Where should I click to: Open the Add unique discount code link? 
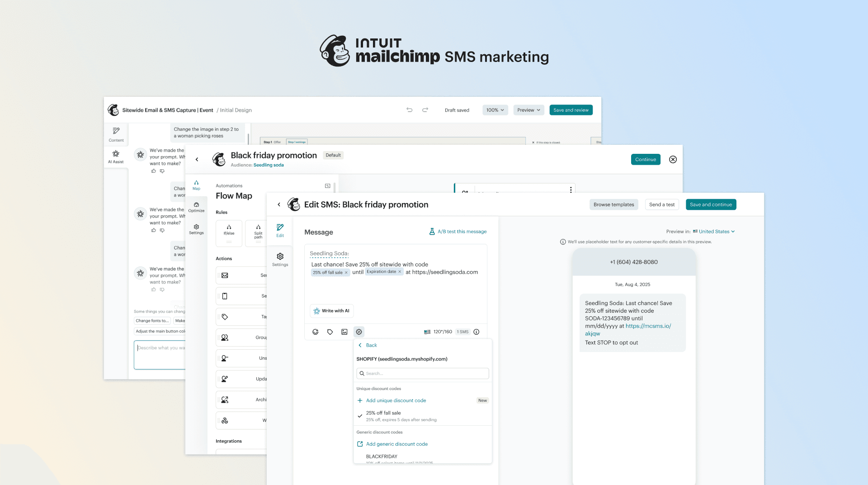coord(396,400)
